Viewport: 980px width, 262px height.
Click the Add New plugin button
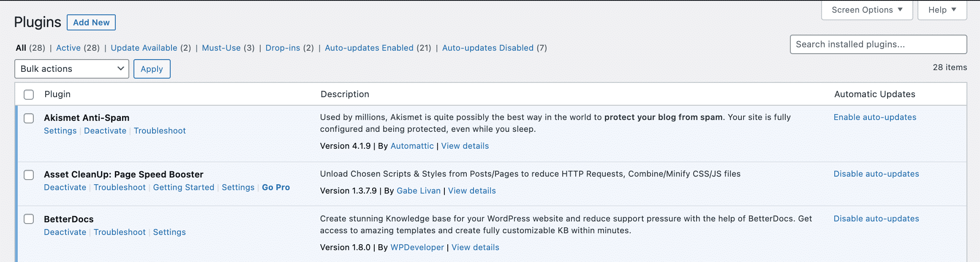[x=91, y=22]
